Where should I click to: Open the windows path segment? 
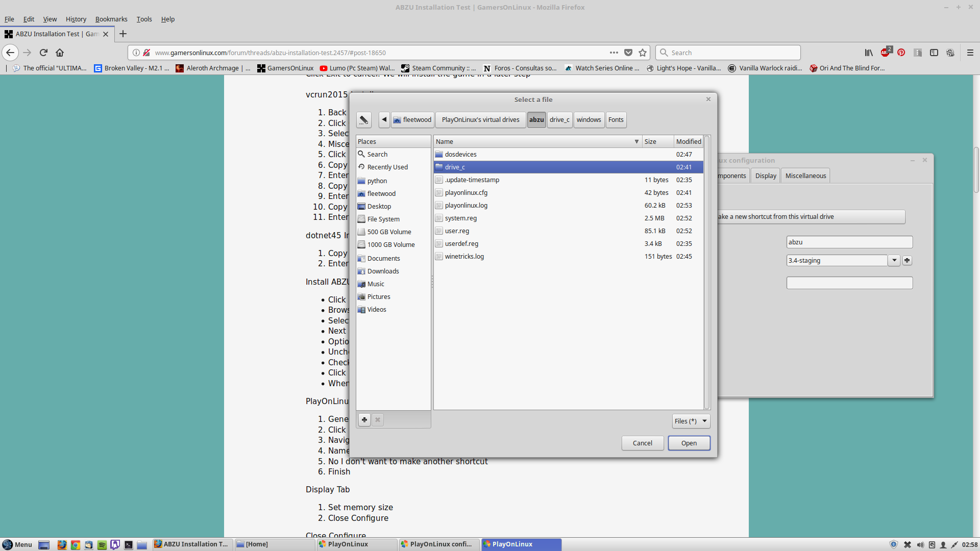pyautogui.click(x=589, y=120)
